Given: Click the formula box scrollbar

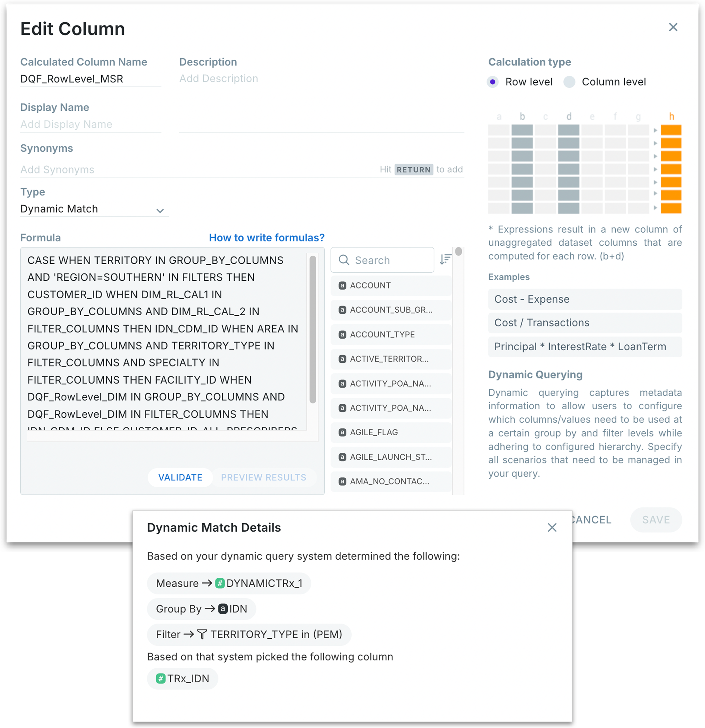Looking at the screenshot, I should click(313, 329).
